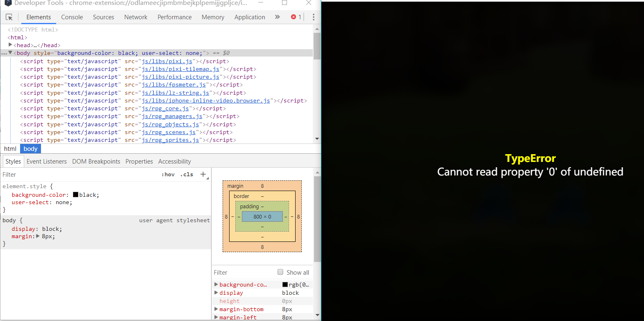The image size is (644, 321).
Task: Switch to the Console tab
Action: [72, 17]
